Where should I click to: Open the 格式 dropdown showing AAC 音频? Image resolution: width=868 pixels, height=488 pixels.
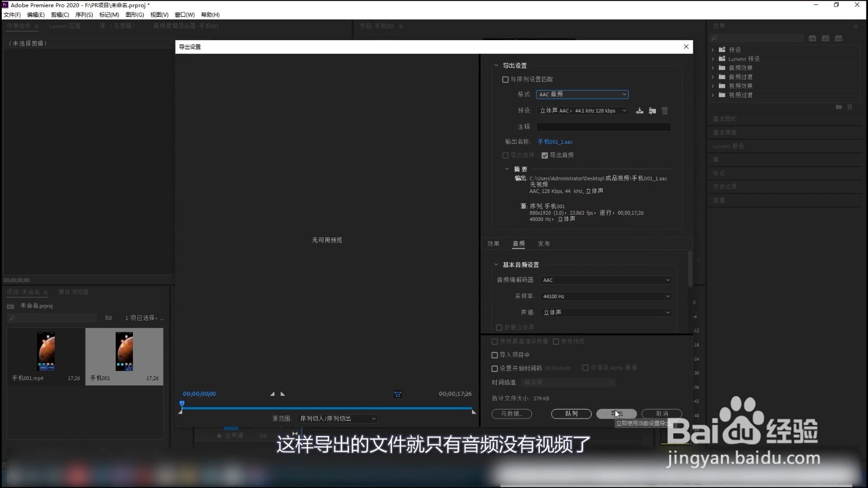[x=582, y=94]
